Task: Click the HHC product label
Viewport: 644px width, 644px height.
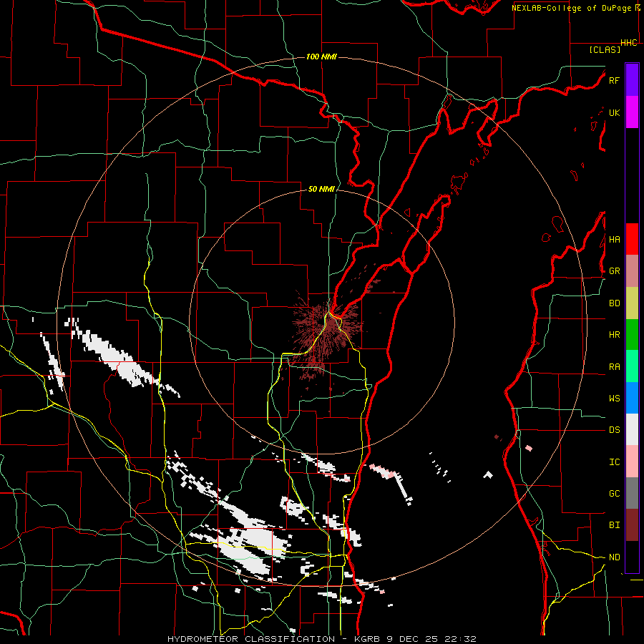Action: click(x=628, y=43)
